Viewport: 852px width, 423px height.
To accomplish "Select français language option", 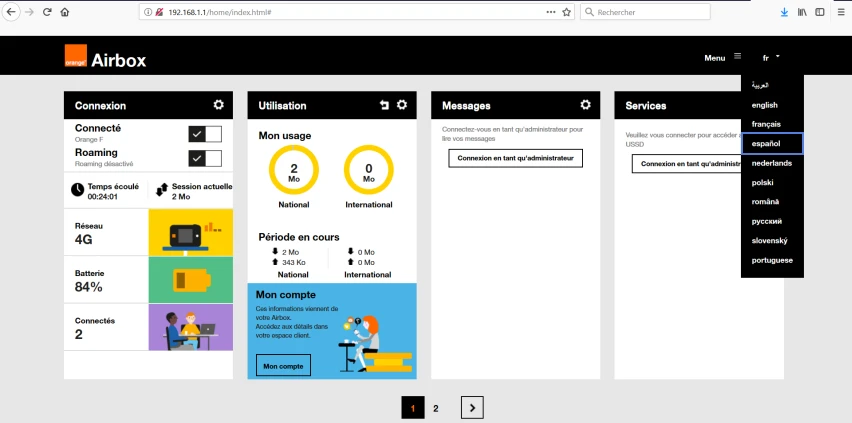I will click(766, 124).
